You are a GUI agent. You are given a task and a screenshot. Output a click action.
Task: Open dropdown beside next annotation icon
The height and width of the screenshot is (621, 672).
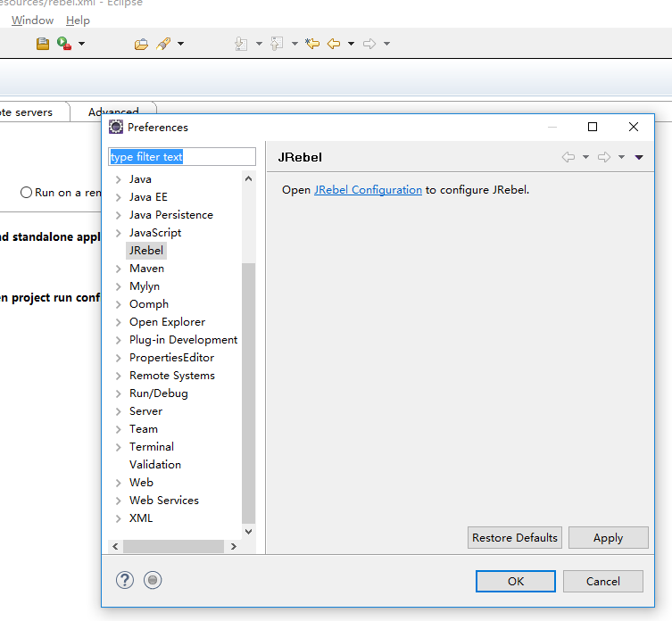(259, 44)
